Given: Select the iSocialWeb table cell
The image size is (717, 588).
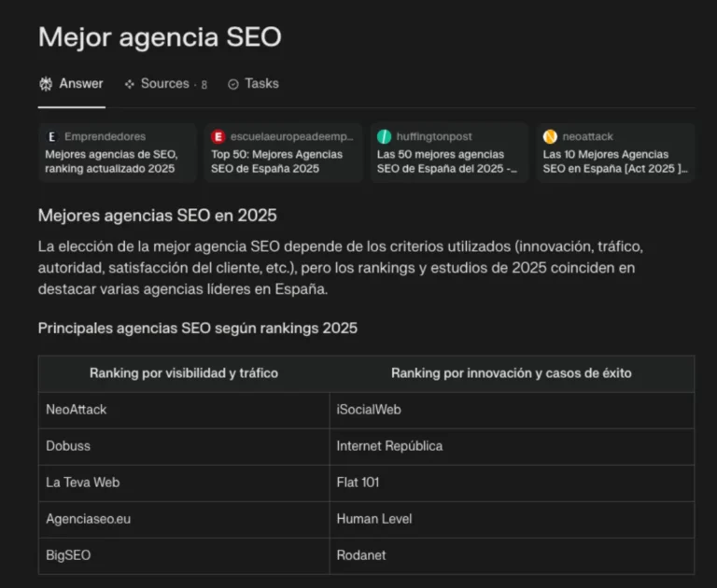Looking at the screenshot, I should [512, 410].
